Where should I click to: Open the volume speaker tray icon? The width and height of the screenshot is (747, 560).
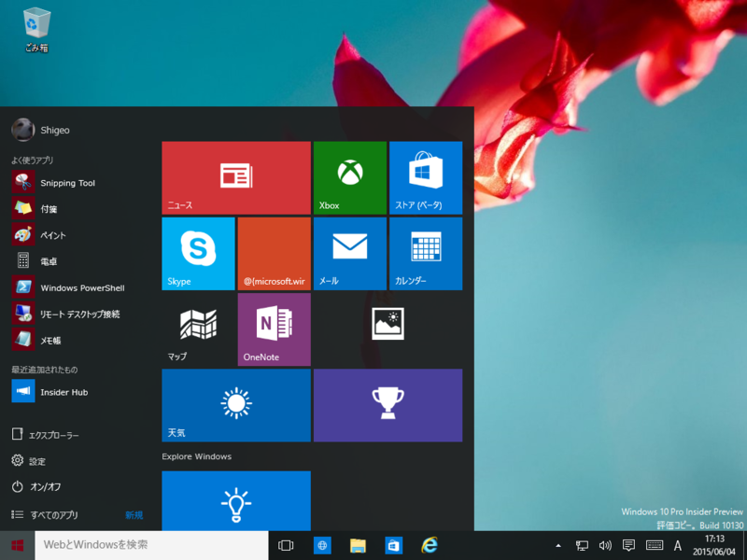(605, 546)
